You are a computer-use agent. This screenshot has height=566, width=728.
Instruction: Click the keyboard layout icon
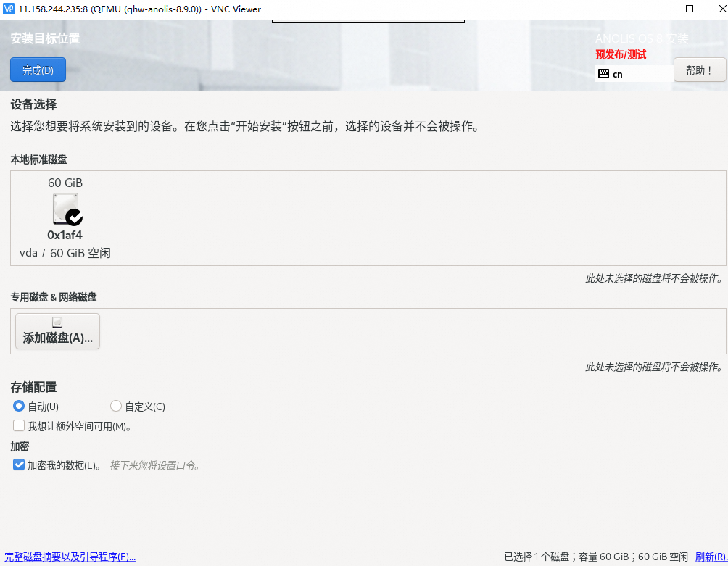tap(603, 74)
